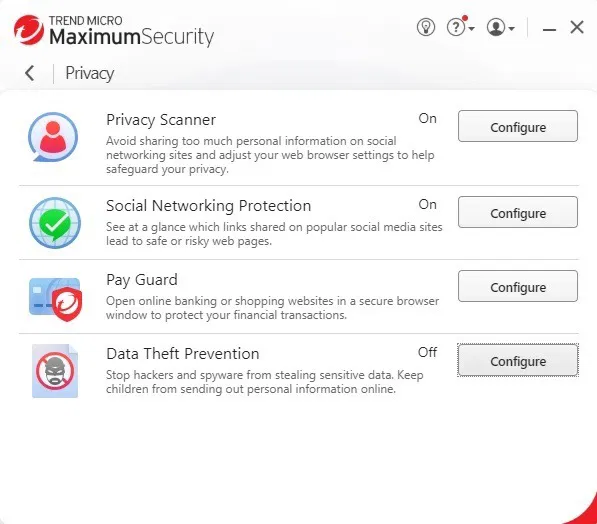Screen dimensions: 597x524
Task: Click the Privacy Scanner On status
Action: [x=428, y=118]
